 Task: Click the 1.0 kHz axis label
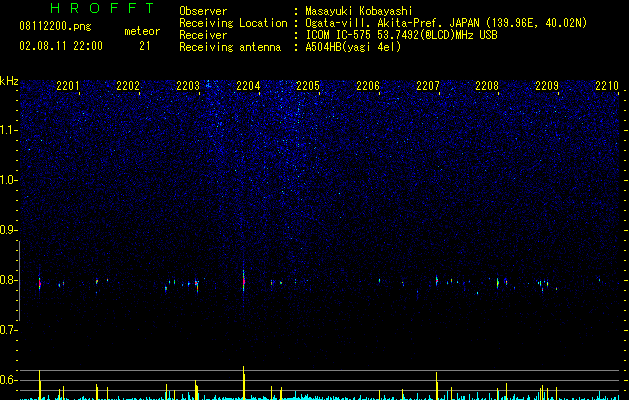8,180
